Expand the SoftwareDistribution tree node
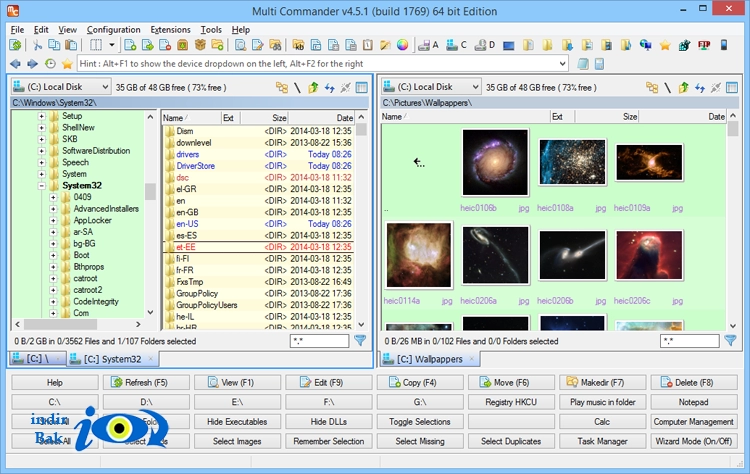Screen dimensions: 750x474 [42, 151]
